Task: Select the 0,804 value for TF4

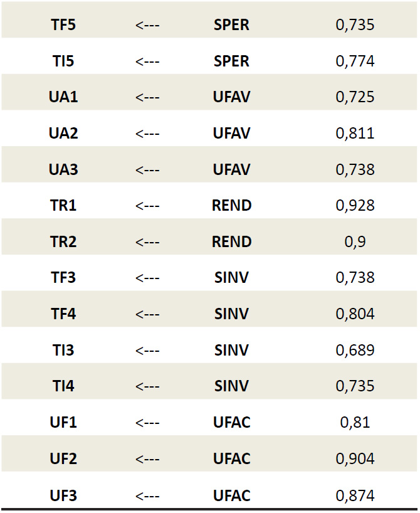Action: (355, 314)
